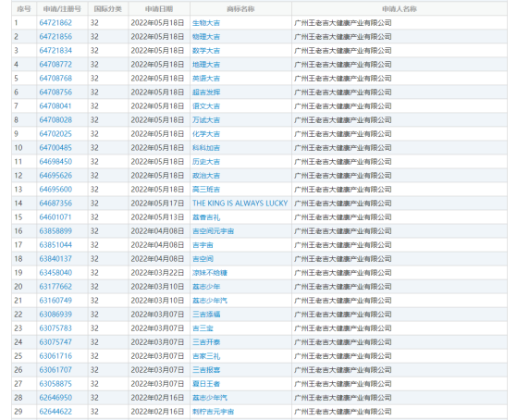Click registration number 64708772
Screen dimensions: 517x420
[x=55, y=65]
